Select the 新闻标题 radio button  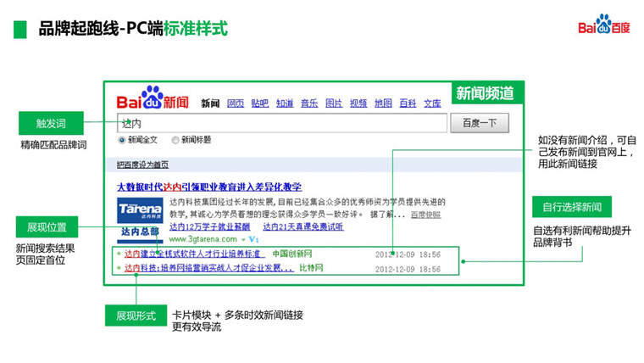(x=175, y=140)
